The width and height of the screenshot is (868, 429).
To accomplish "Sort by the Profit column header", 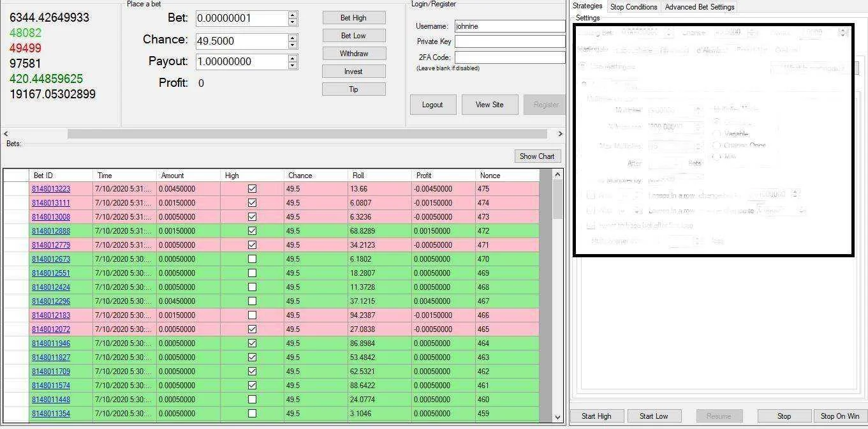I will pos(444,176).
